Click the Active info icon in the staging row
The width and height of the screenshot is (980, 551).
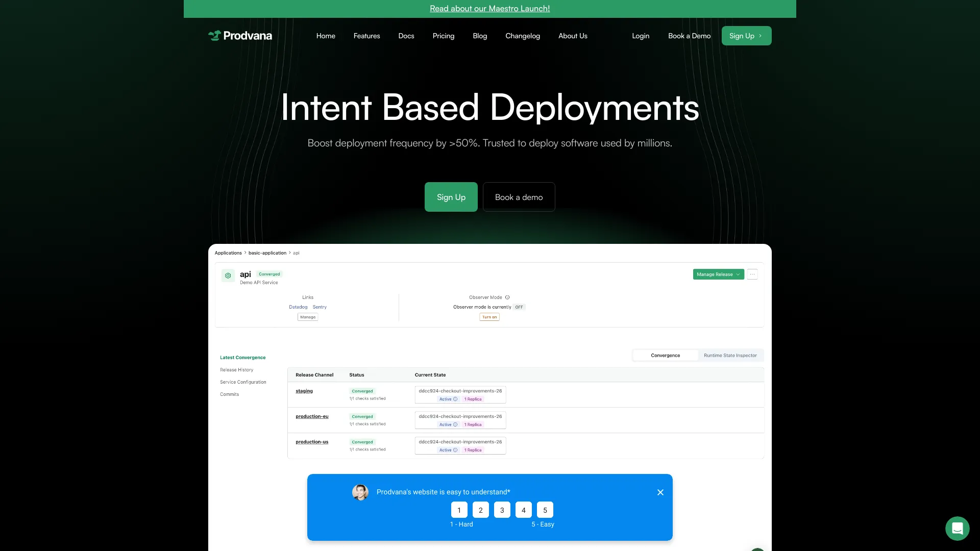455,399
